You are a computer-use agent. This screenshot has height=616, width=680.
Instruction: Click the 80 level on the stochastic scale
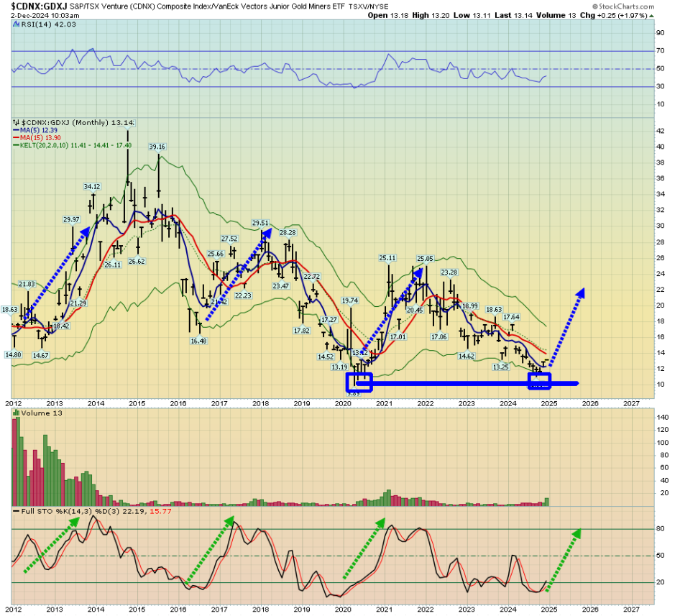click(661, 529)
